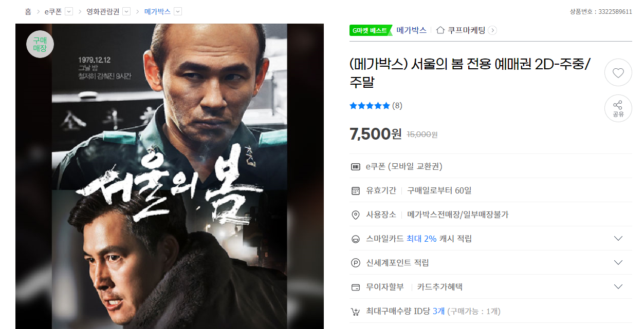Viewport: 644px width, 329px height.
Task: Expand 신세계포인트 적립 section
Action: point(618,263)
